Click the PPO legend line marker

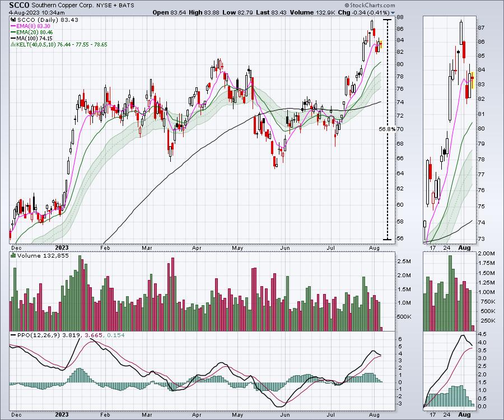pyautogui.click(x=13, y=335)
